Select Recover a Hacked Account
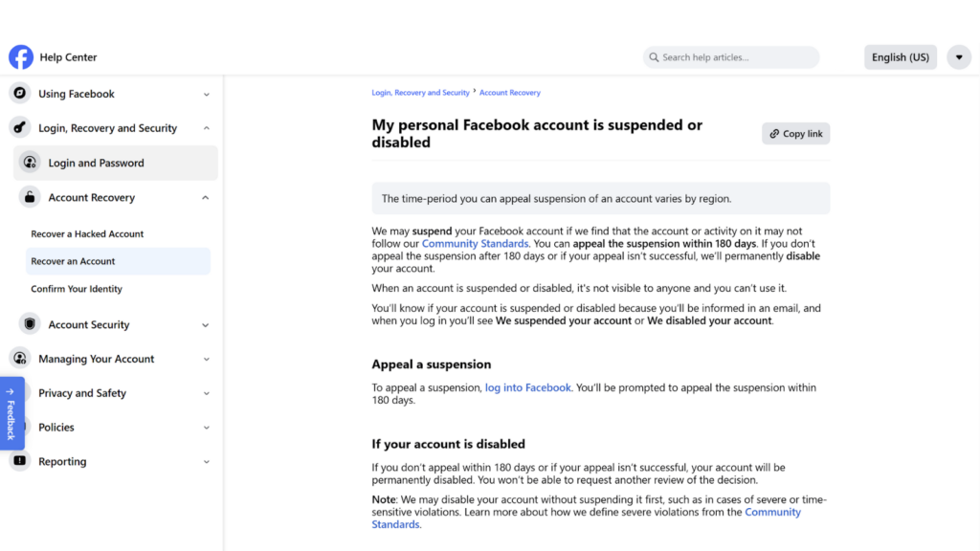Image resolution: width=980 pixels, height=551 pixels. tap(87, 234)
